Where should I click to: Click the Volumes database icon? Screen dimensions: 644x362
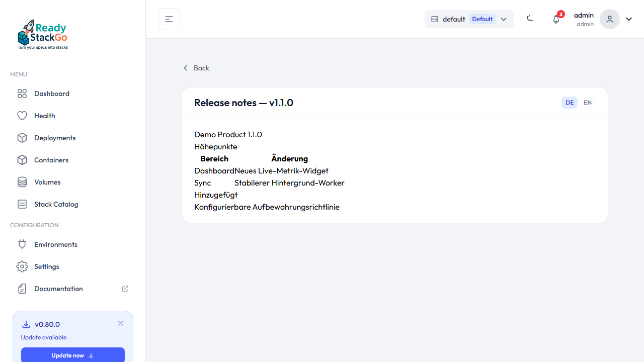tap(22, 182)
